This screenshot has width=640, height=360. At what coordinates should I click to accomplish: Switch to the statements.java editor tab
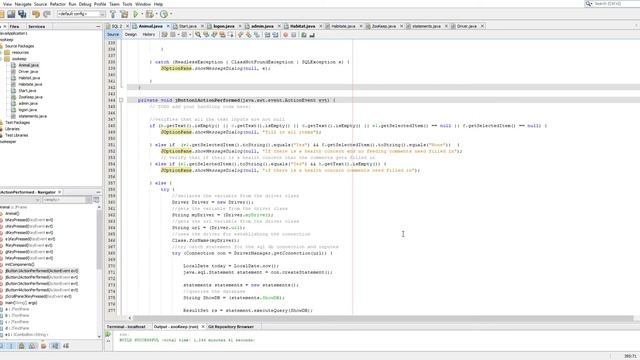(x=427, y=26)
